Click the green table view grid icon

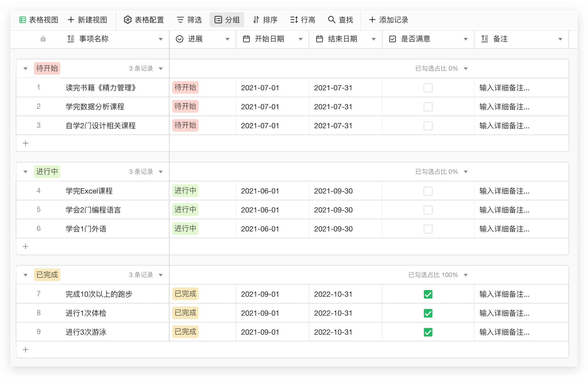click(23, 20)
